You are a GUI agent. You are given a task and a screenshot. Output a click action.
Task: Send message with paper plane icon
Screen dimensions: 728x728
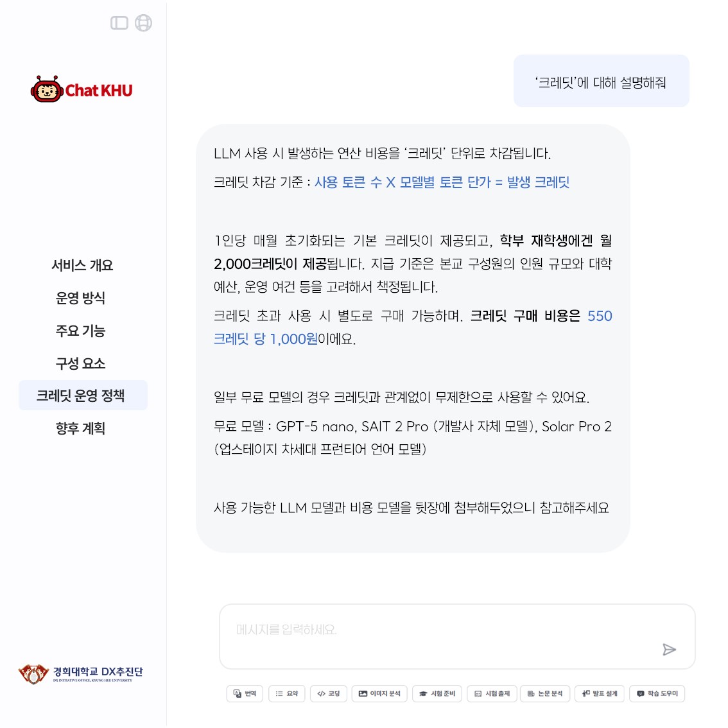(669, 650)
